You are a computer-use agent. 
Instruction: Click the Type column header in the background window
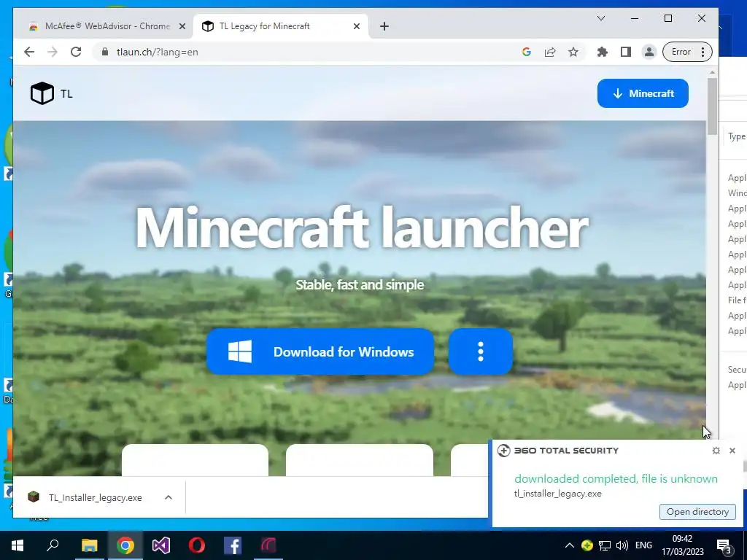[x=737, y=136]
